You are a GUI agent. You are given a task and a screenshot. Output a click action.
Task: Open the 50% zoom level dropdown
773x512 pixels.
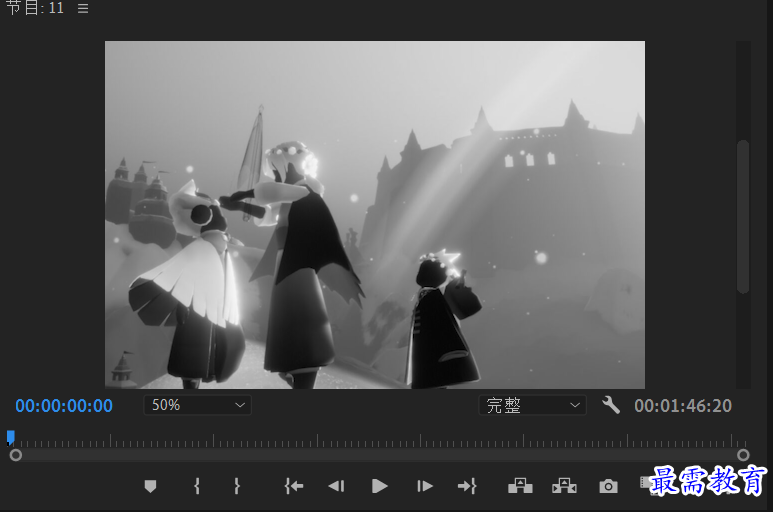[197, 405]
